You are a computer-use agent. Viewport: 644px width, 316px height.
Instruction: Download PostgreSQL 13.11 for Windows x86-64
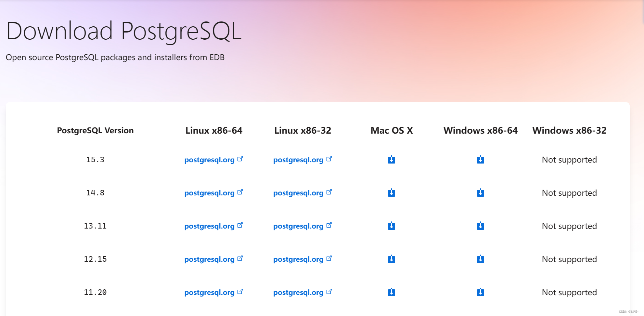click(x=481, y=226)
